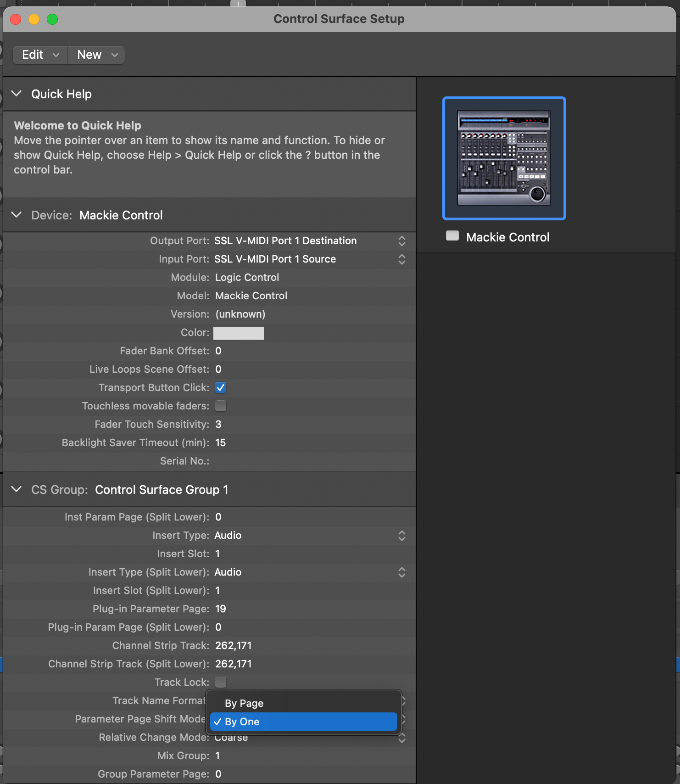Enable Touchless movable faders checkbox
Screen dimensions: 680x784
[221, 406]
